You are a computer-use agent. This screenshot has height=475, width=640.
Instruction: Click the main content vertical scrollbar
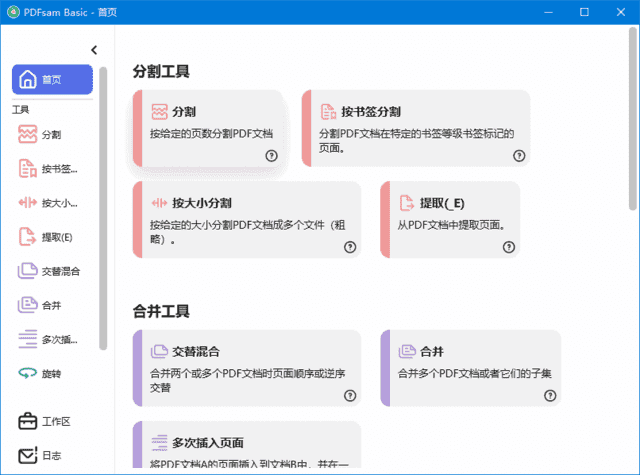click(632, 120)
